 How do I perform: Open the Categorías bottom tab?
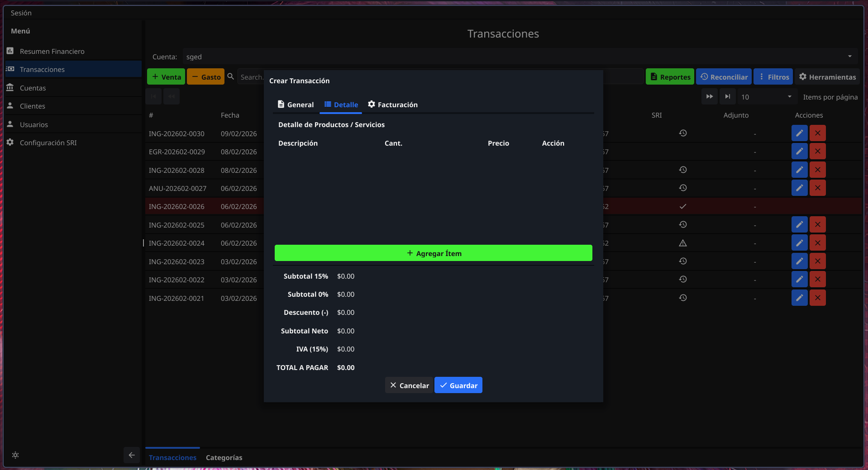point(224,457)
